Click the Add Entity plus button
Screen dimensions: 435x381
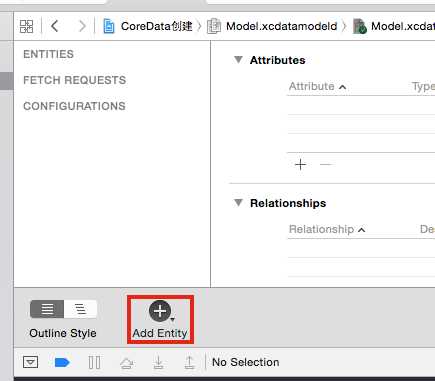click(x=160, y=311)
